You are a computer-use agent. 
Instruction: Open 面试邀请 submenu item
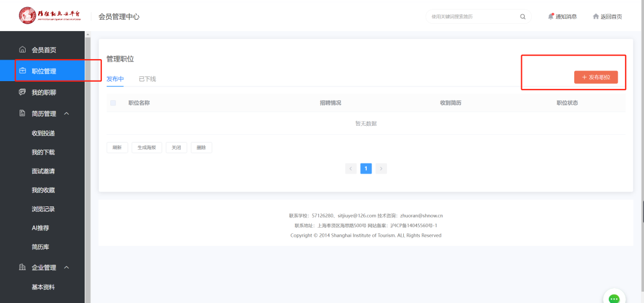click(43, 171)
